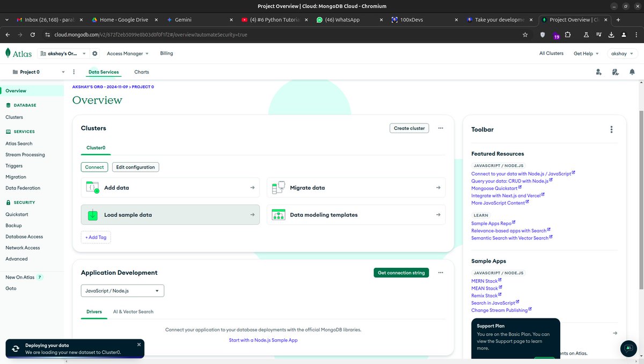
Task: Click Edit configuration button
Action: [135, 167]
